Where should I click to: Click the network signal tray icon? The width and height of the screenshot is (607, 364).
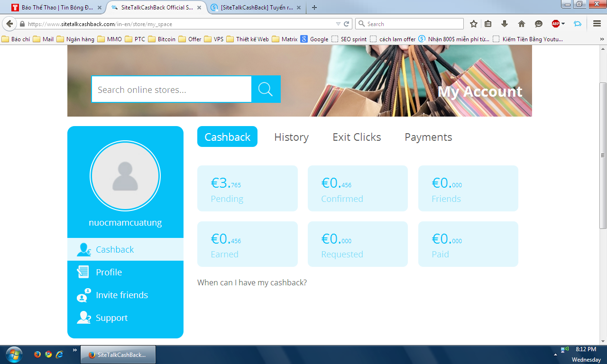(x=564, y=350)
